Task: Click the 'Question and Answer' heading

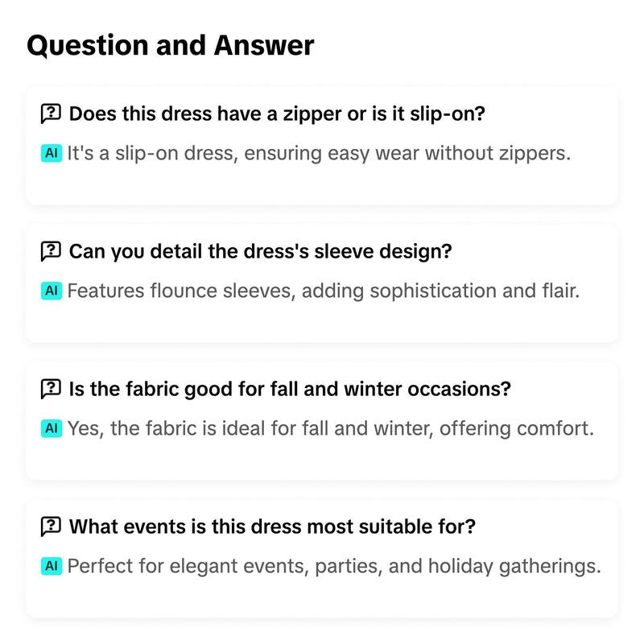Action: (171, 45)
